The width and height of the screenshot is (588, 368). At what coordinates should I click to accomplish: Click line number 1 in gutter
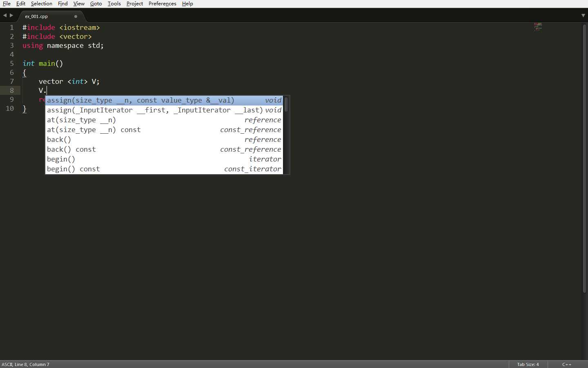coord(12,27)
